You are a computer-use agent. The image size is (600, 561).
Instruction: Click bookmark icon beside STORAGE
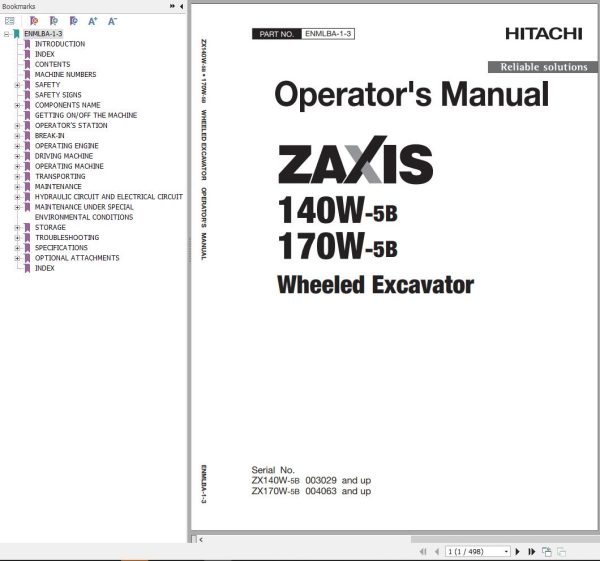tap(27, 227)
